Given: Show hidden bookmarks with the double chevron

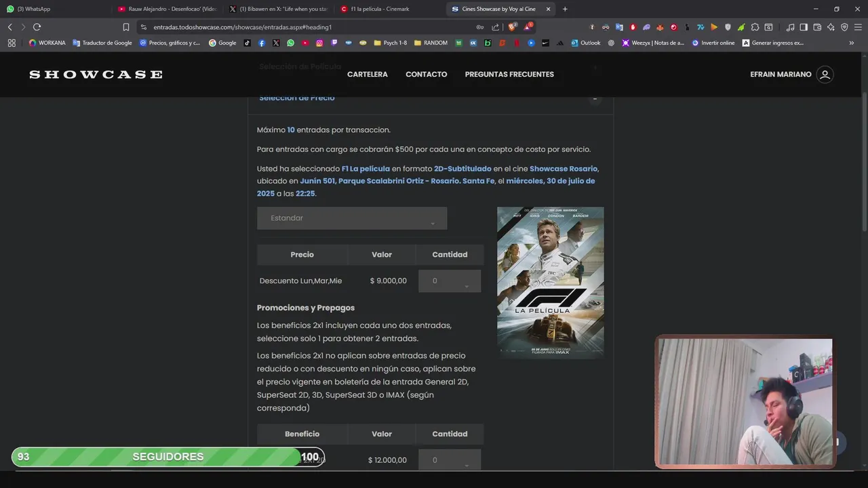Looking at the screenshot, I should [852, 43].
